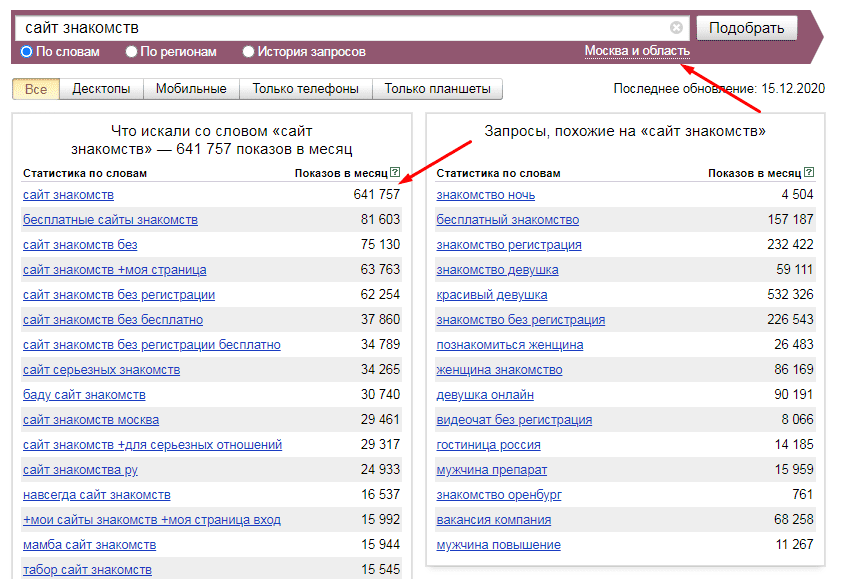
Task: Click the impressions value '641 757' in first row
Action: [376, 194]
